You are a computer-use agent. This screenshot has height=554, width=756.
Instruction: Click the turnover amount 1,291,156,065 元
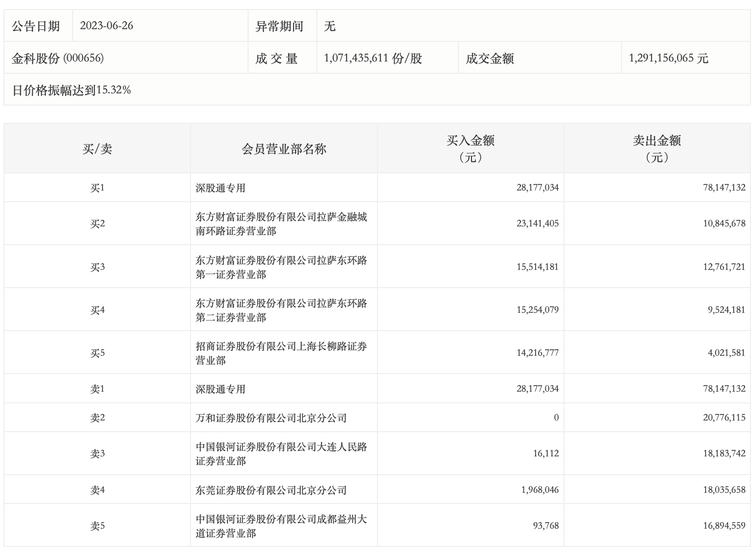(x=669, y=58)
